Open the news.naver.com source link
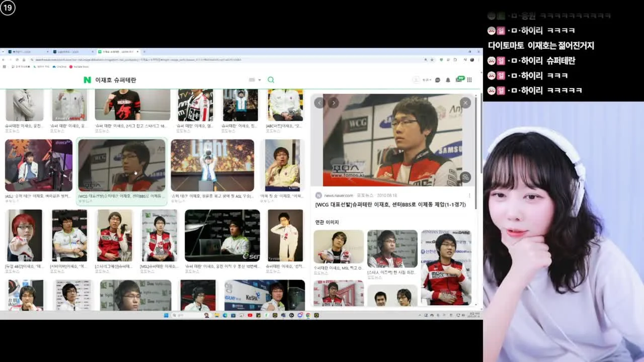Image resolution: width=644 pixels, height=362 pixels. tap(339, 195)
